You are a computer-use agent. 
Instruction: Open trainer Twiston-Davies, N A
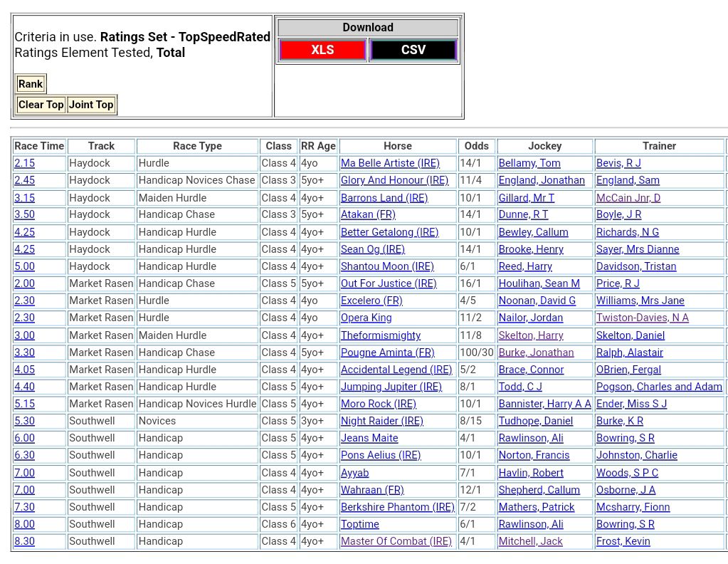point(642,318)
